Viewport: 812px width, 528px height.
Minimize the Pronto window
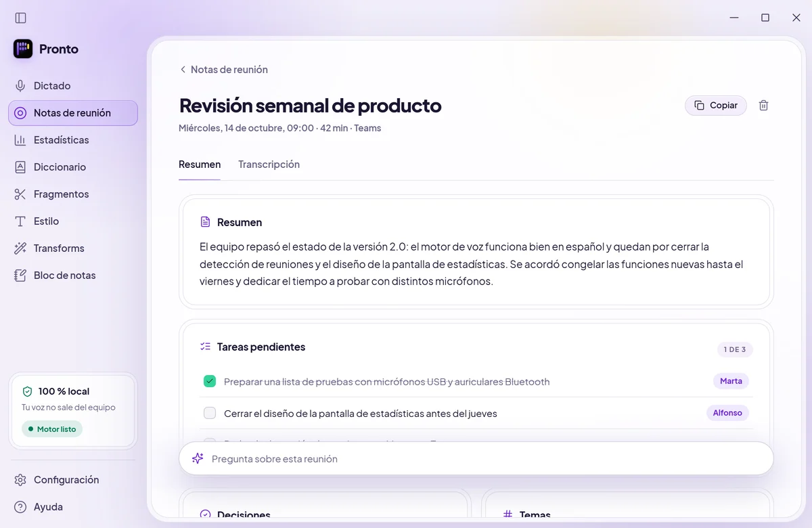coord(734,18)
